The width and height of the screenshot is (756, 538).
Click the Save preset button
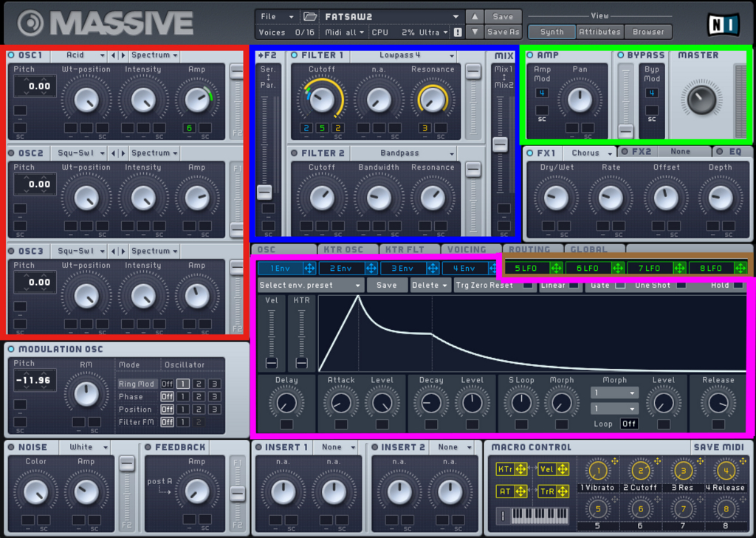click(503, 16)
